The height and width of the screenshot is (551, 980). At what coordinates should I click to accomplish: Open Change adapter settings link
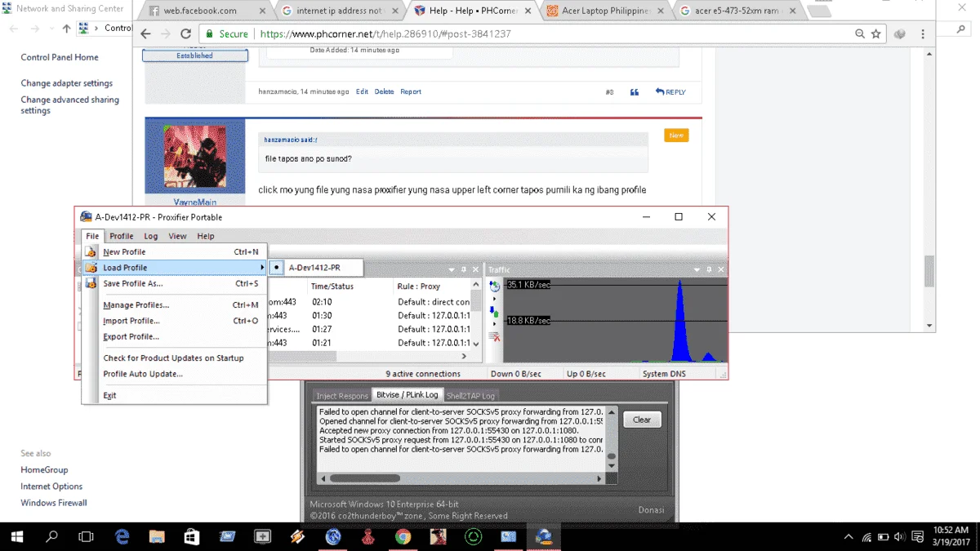67,83
